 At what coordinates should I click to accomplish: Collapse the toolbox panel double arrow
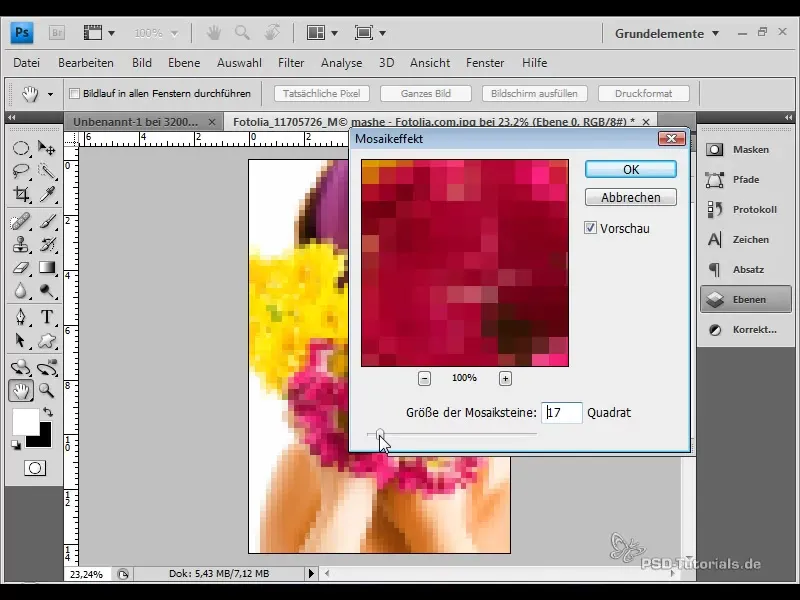(11, 117)
